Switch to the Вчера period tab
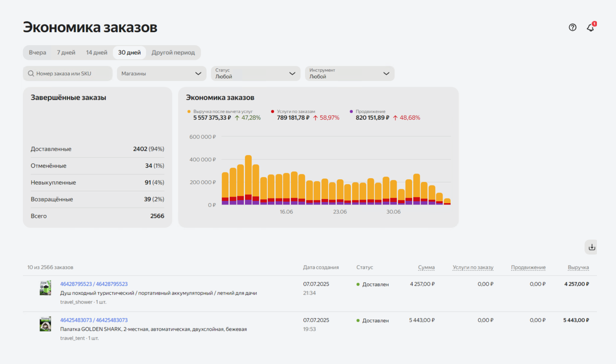Screen dimensions: 616x364 [37, 52]
